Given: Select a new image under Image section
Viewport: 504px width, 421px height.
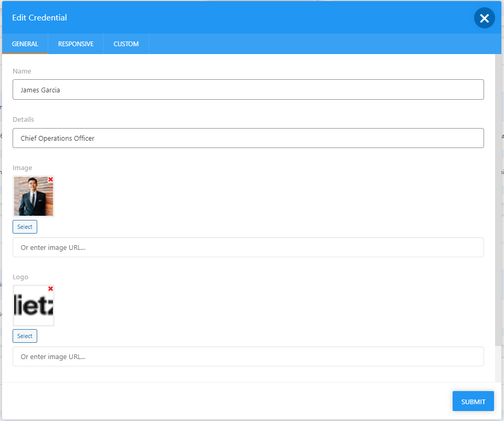Looking at the screenshot, I should tap(25, 227).
